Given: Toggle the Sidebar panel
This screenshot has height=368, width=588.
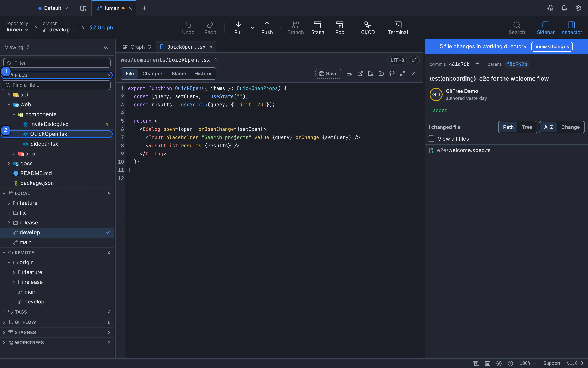Looking at the screenshot, I should click(546, 28).
